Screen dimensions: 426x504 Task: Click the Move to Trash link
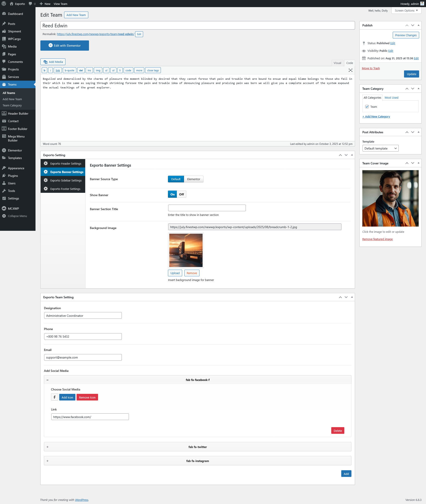[x=371, y=68]
